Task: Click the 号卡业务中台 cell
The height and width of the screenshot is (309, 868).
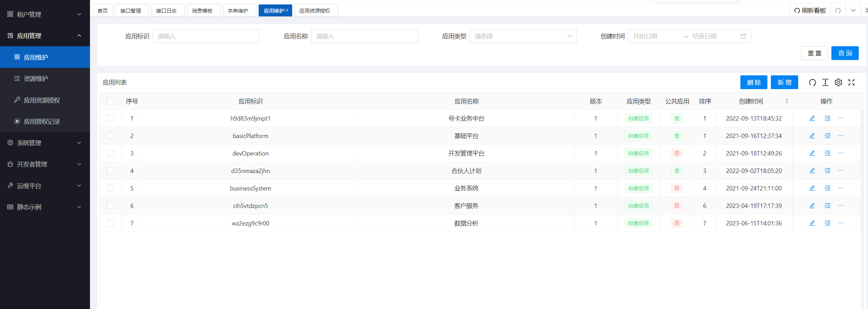Action: pos(466,118)
